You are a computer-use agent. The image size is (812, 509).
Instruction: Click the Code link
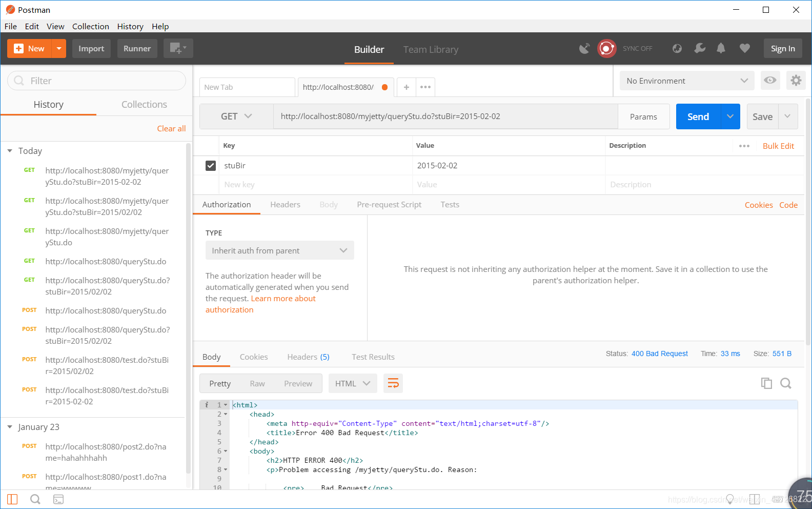tap(788, 205)
